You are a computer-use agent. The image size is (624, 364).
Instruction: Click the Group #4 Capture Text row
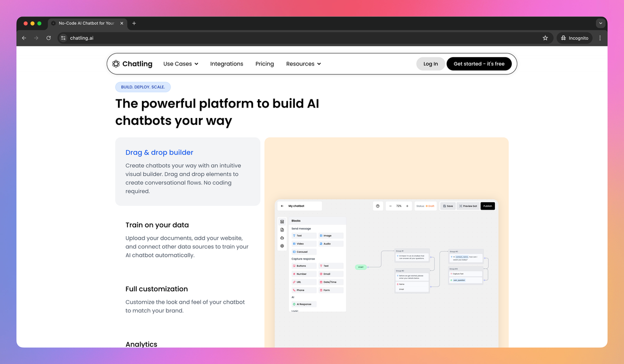pyautogui.click(x=466, y=274)
